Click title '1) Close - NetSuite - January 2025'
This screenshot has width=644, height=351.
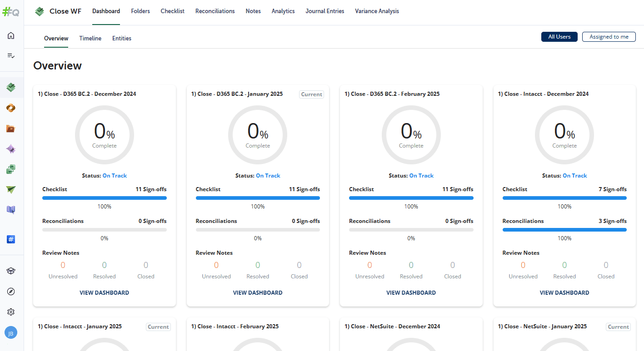[x=543, y=326]
